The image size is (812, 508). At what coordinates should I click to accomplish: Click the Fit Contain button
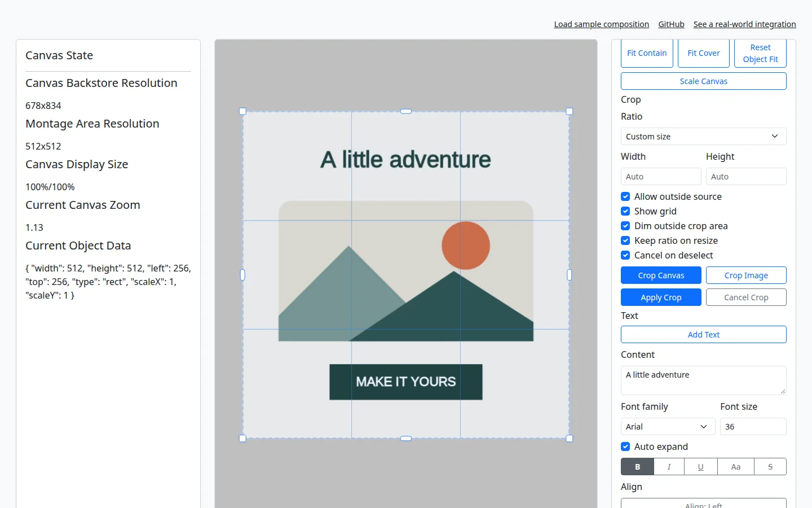click(647, 53)
